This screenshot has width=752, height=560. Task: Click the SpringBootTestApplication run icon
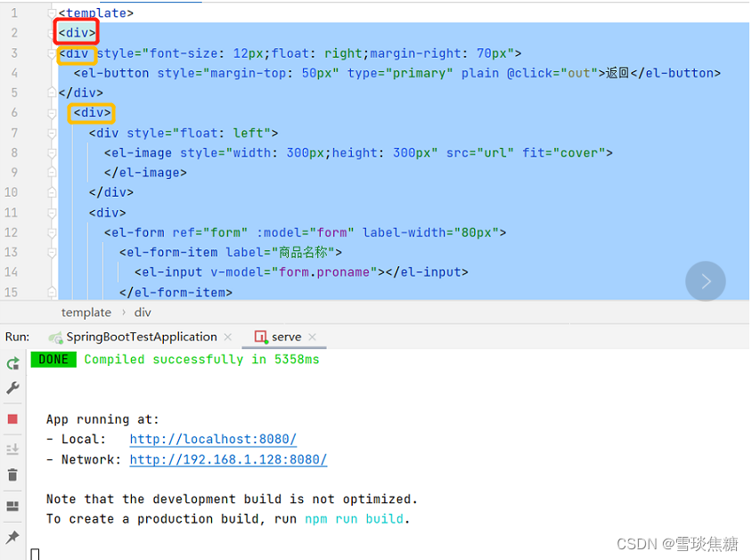[x=55, y=337]
